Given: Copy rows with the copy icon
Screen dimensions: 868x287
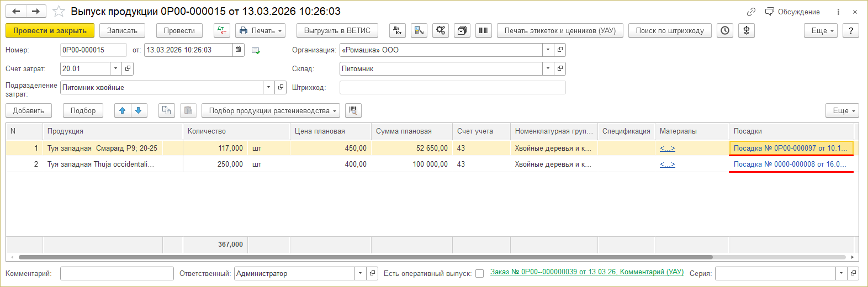Looking at the screenshot, I should (x=166, y=110).
